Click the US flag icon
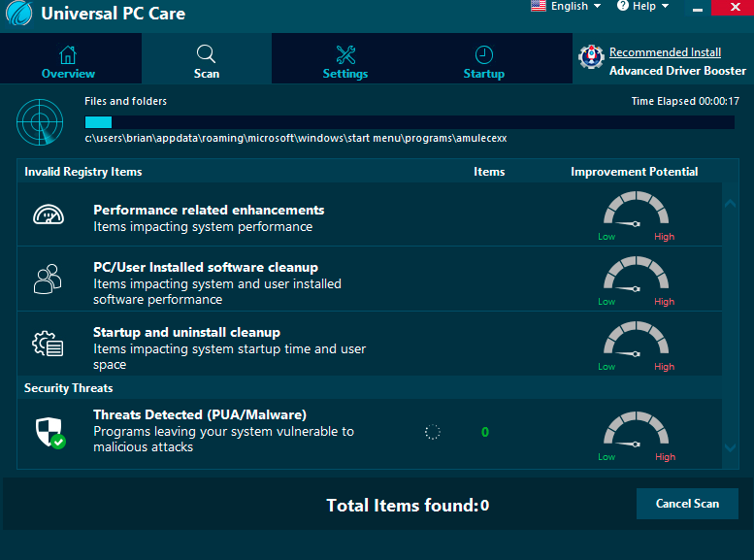Image resolution: width=754 pixels, height=560 pixels. tap(539, 6)
